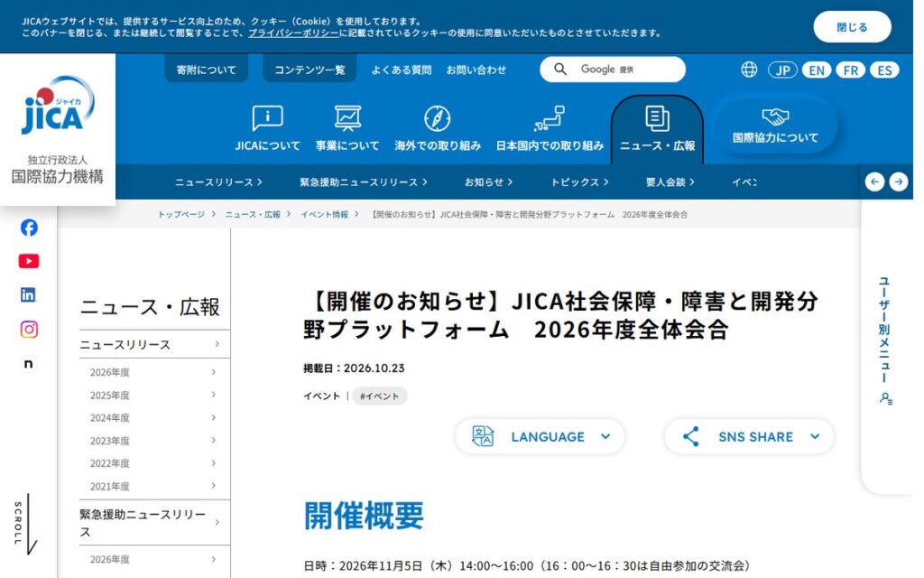The width and height of the screenshot is (924, 578).
Task: Open 国際協力について handshake button
Action: (x=775, y=126)
